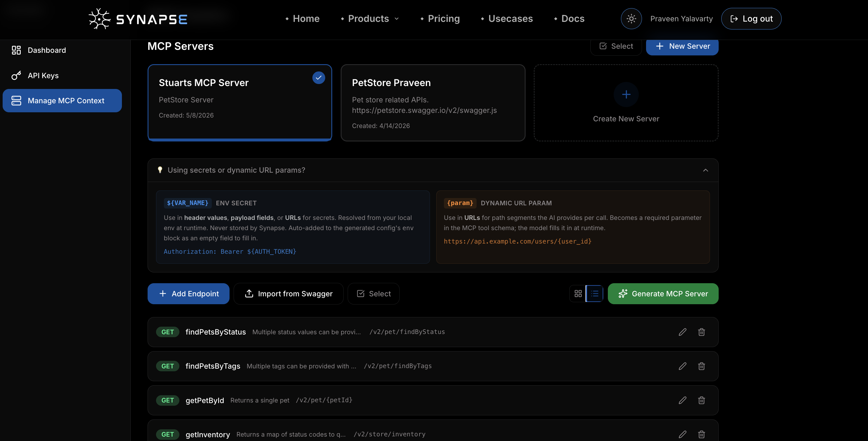This screenshot has height=441, width=868.
Task: Click the example users URL text
Action: pos(518,241)
